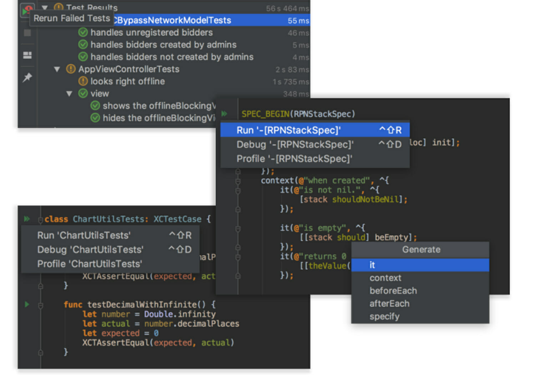This screenshot has height=392, width=535.
Task: Select 'handles unregistered bidders' test result
Action: pyautogui.click(x=151, y=32)
